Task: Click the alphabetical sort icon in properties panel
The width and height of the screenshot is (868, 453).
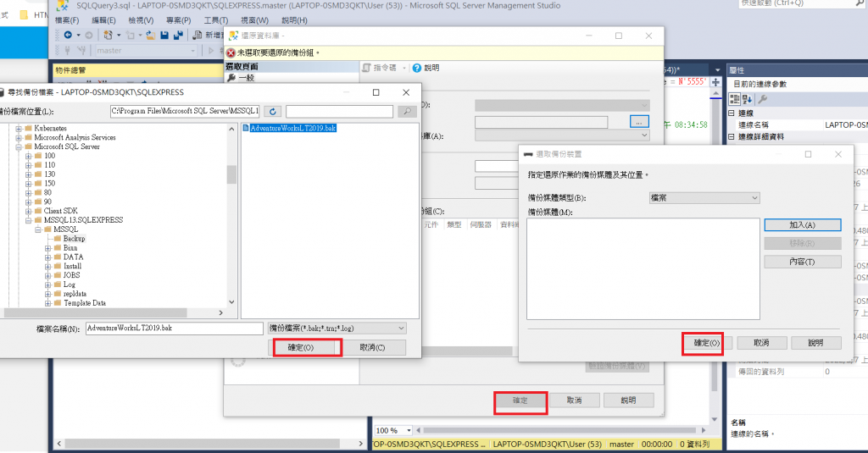Action: [748, 99]
